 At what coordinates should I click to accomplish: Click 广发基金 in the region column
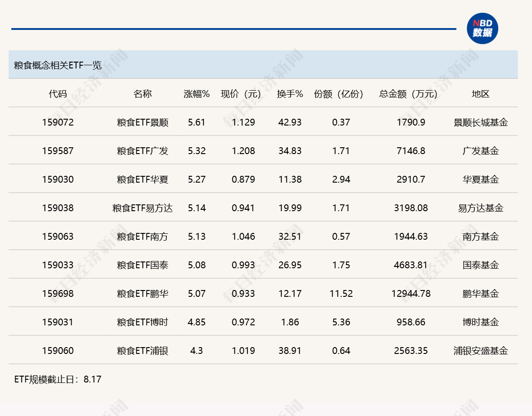(480, 150)
